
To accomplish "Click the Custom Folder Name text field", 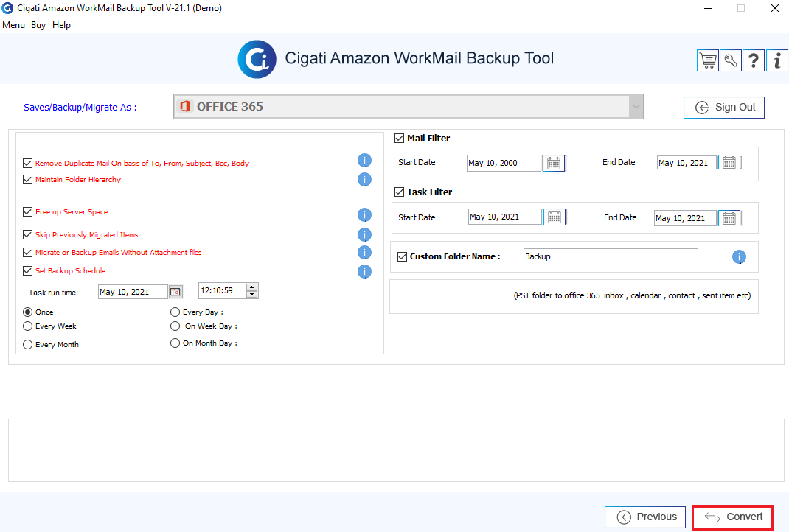I will click(611, 257).
